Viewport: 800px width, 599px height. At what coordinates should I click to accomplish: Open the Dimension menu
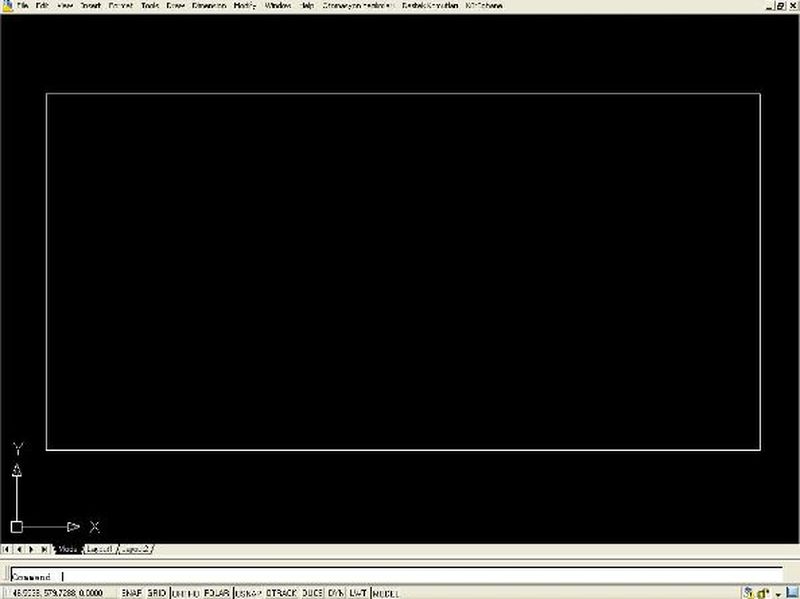tap(209, 6)
